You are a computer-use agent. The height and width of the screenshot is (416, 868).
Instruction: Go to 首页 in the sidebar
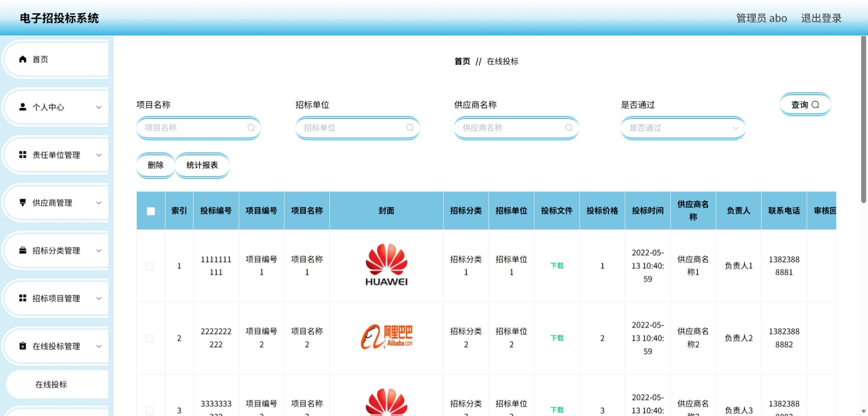coord(56,59)
